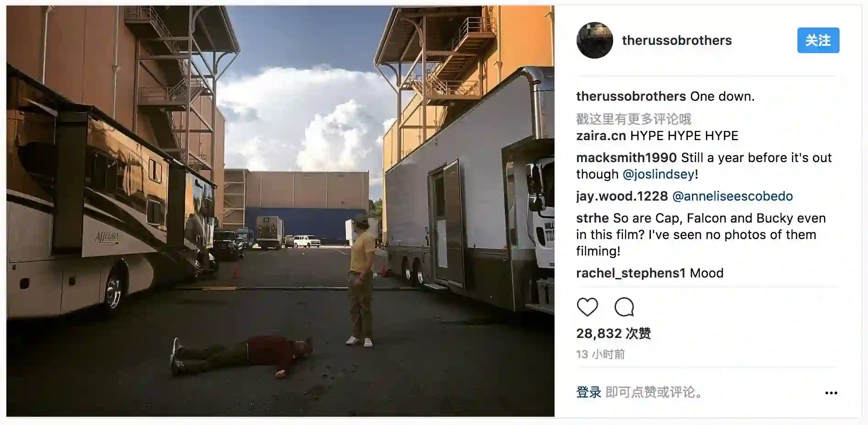
Task: Open the three-dot more options menu
Action: point(831,393)
